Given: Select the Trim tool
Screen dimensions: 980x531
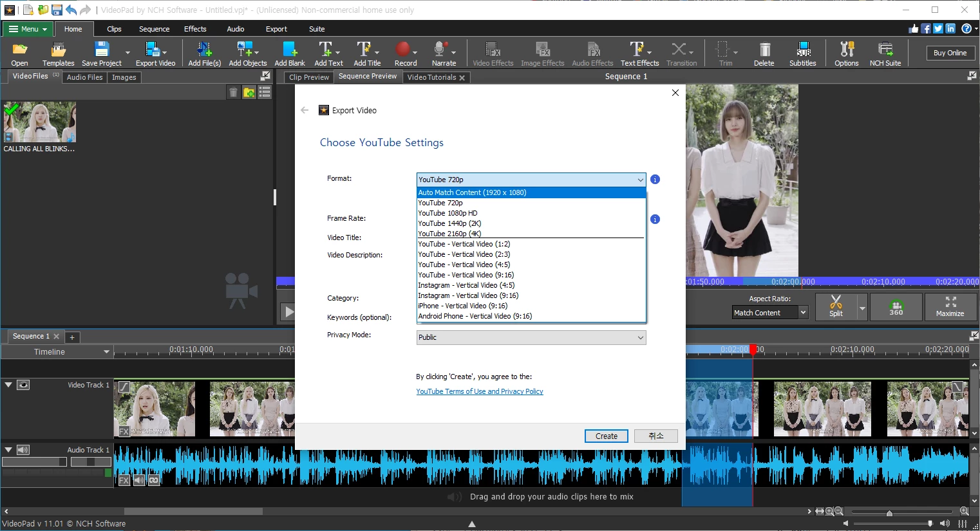Looking at the screenshot, I should [724, 53].
